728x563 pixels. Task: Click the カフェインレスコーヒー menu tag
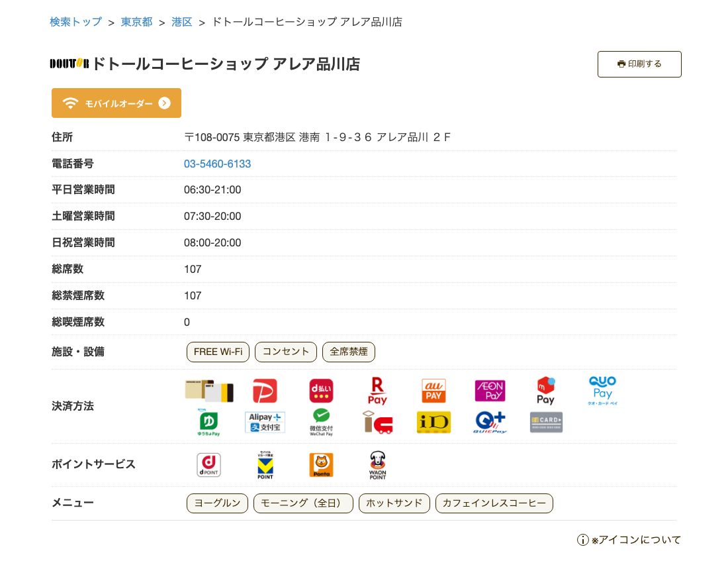(494, 503)
